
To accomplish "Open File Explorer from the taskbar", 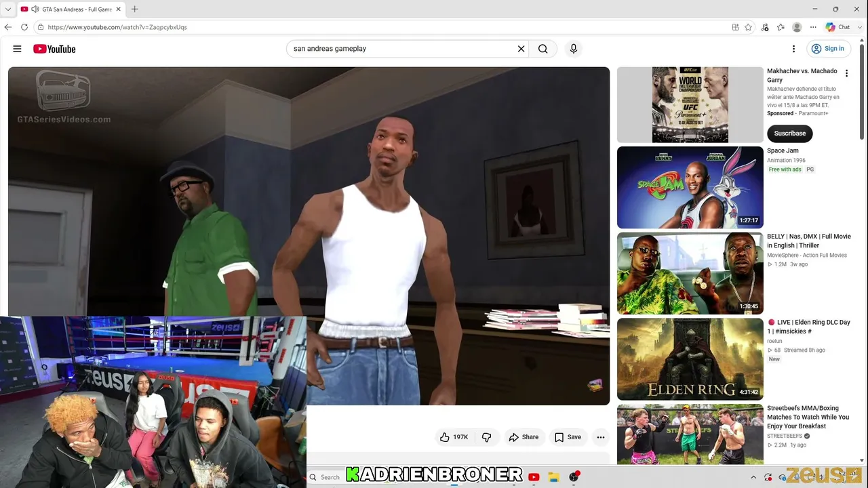I will point(553,477).
